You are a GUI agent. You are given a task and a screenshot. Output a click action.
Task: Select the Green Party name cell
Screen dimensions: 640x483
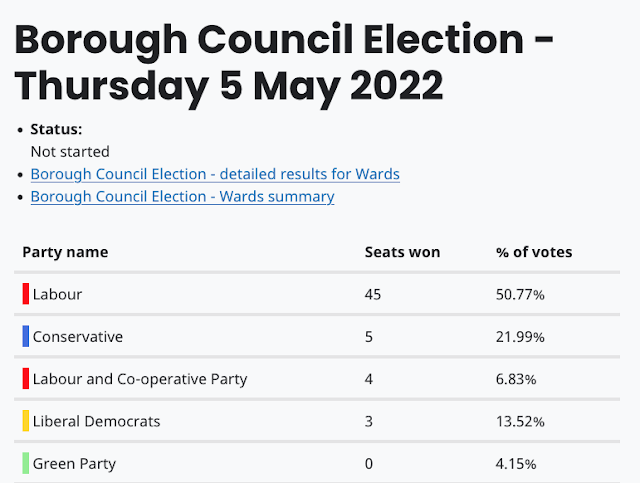(x=74, y=463)
